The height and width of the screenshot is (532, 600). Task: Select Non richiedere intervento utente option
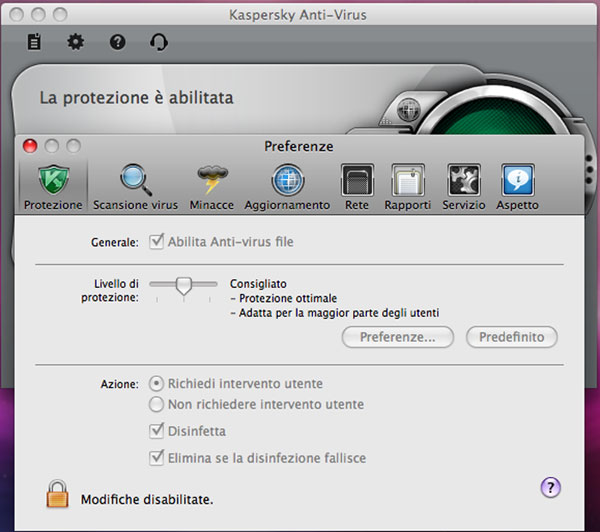pos(156,404)
